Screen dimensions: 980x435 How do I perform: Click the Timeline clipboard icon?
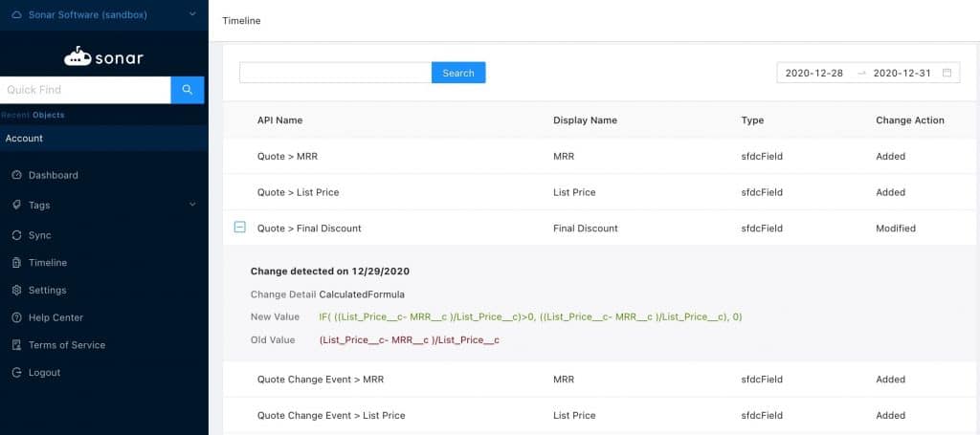pos(17,263)
